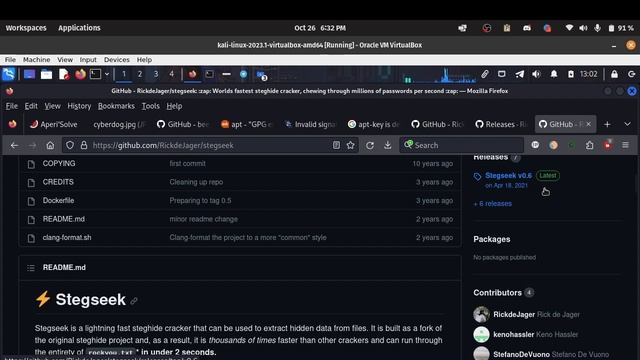640x360 pixels.
Task: Open the Stegseek v0.6 release link
Action: point(508,176)
